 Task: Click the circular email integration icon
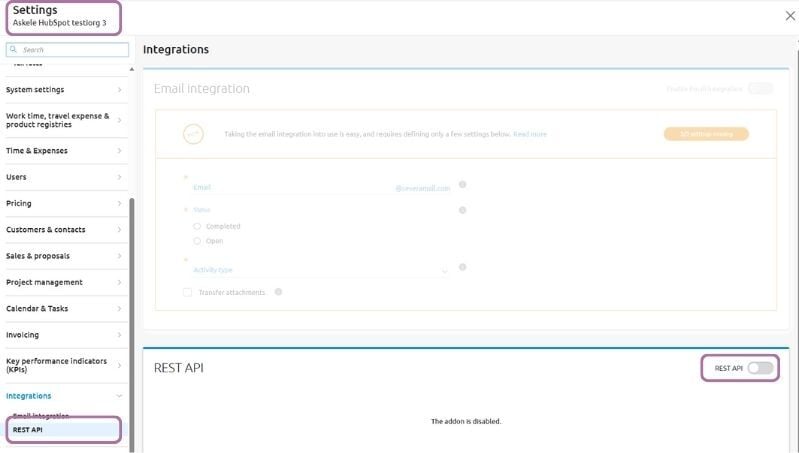[x=193, y=134]
